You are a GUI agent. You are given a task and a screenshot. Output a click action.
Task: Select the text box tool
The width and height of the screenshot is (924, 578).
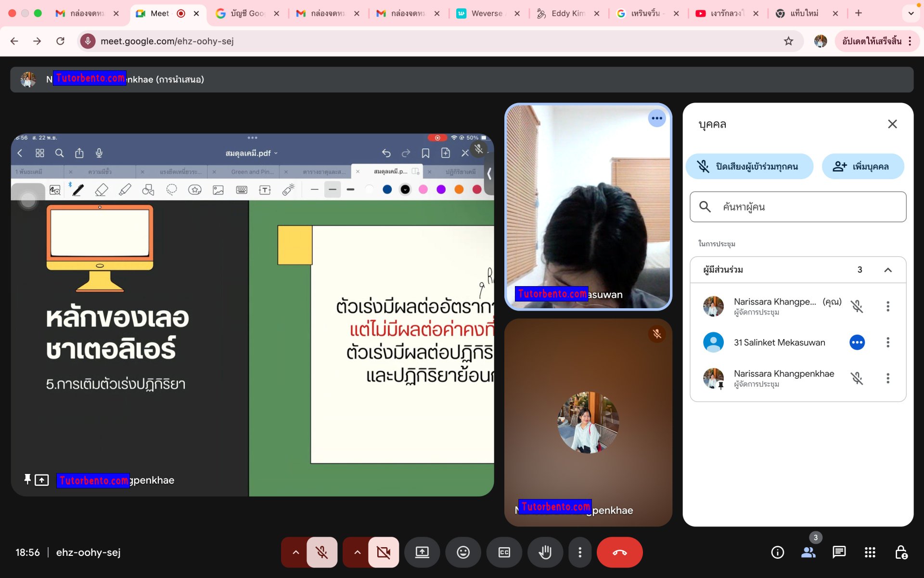(x=265, y=190)
